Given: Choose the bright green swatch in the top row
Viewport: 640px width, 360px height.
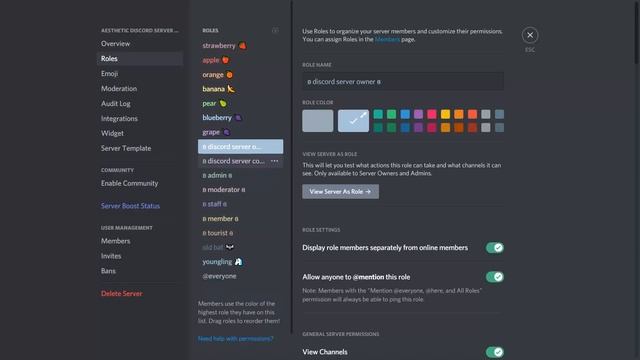Looking at the screenshot, I should 391,114.
